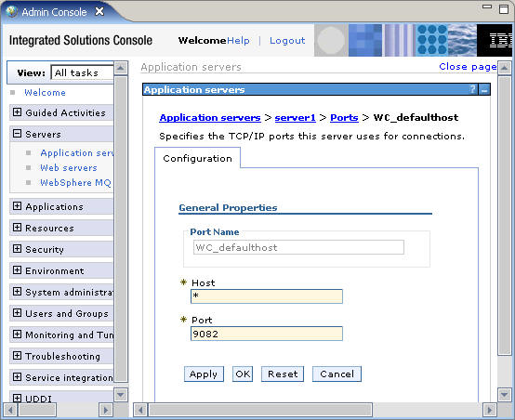Click main content scroll left arrow
515x420 pixels.
point(140,410)
